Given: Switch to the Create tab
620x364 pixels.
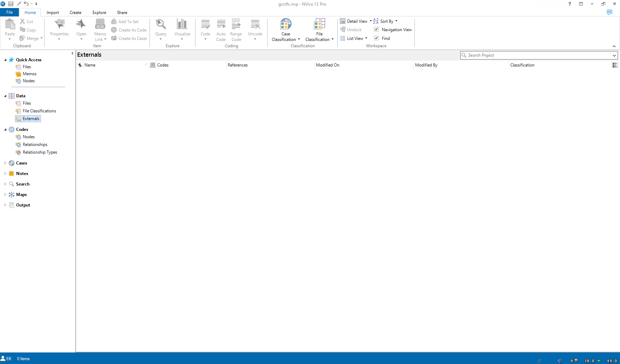Looking at the screenshot, I should 75,13.
